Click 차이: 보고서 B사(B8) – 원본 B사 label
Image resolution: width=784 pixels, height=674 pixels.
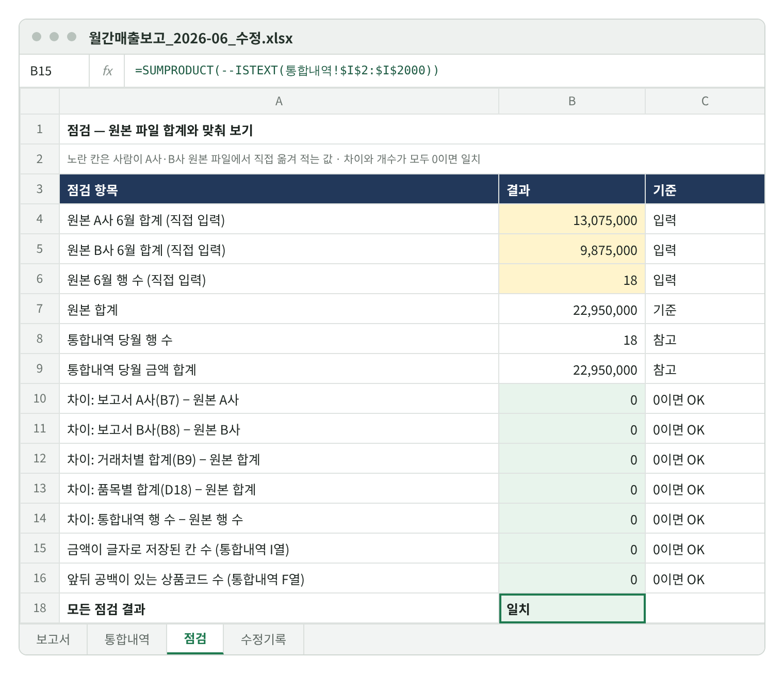tap(154, 429)
